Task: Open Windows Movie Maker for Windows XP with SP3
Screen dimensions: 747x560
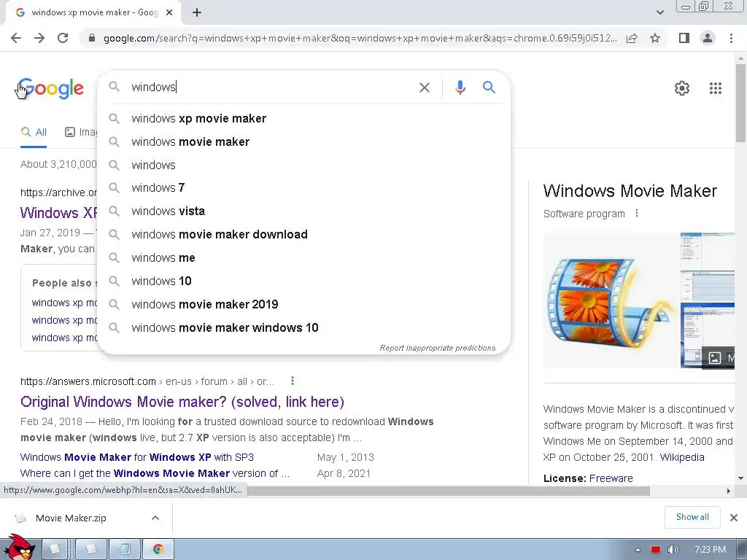Action: (x=136, y=457)
